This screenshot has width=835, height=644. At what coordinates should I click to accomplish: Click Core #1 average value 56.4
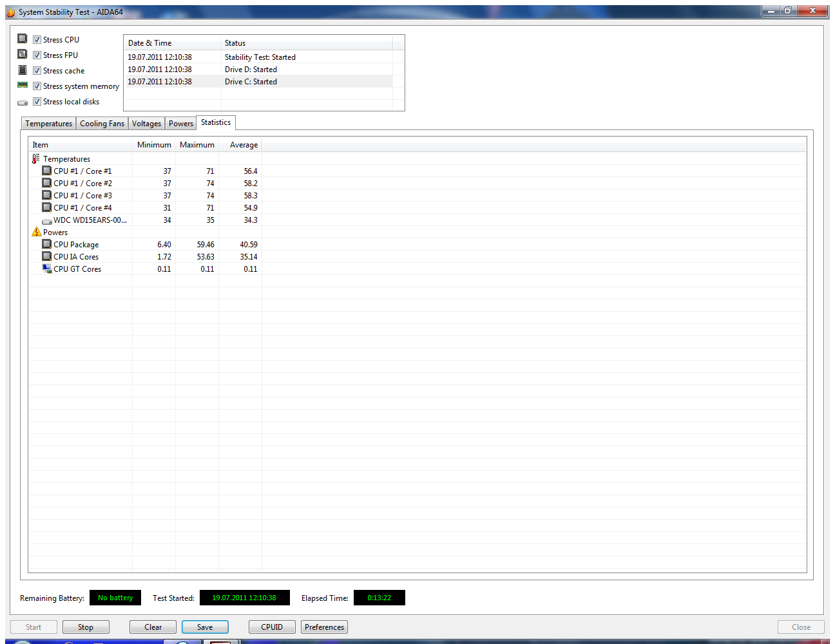point(251,171)
